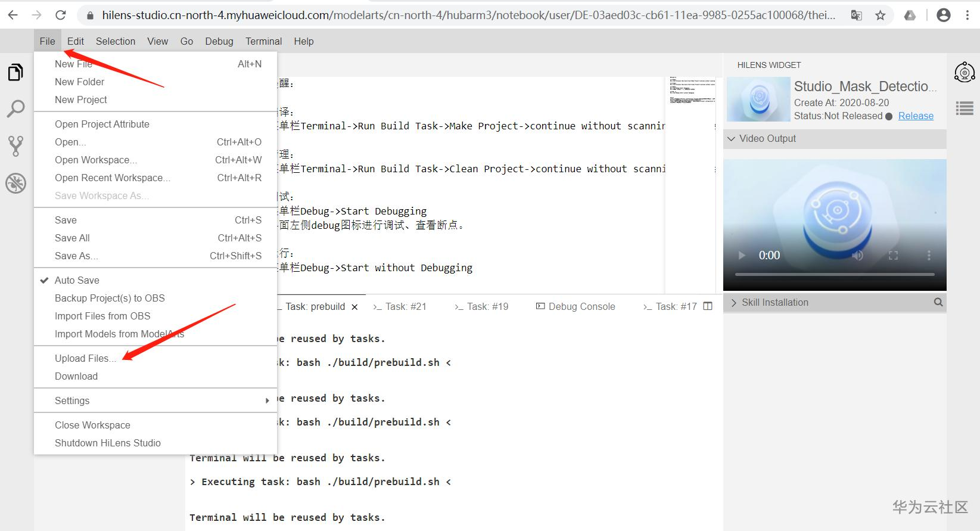This screenshot has width=980, height=531.
Task: Choose Upload Files... menu entry
Action: pos(155,358)
